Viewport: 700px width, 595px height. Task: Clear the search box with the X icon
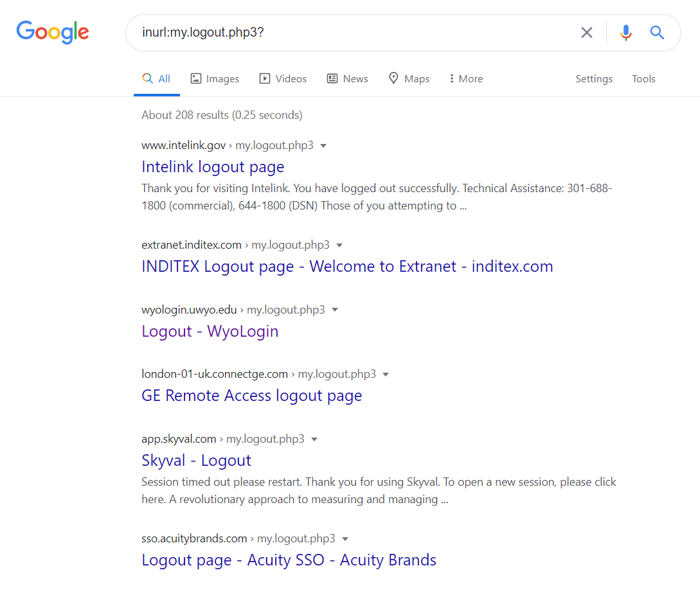[586, 32]
